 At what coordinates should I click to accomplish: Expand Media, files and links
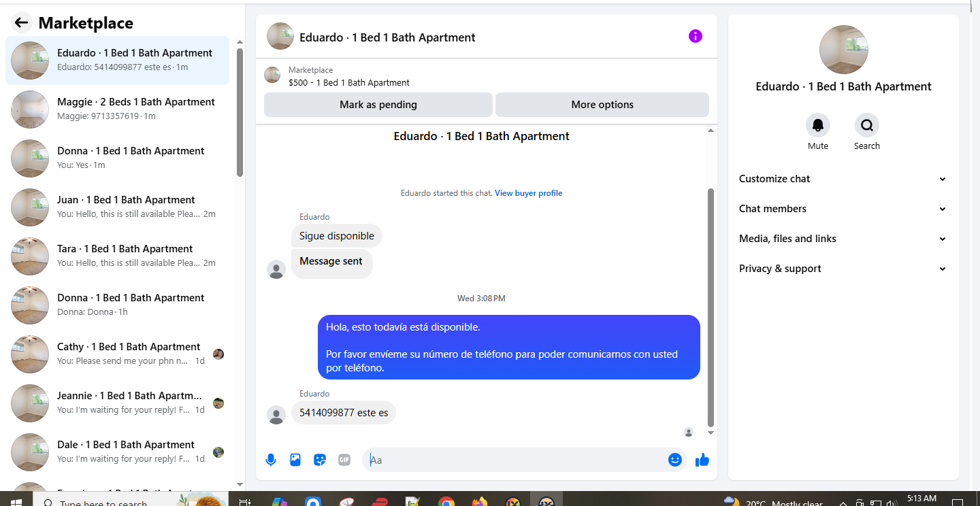point(843,239)
